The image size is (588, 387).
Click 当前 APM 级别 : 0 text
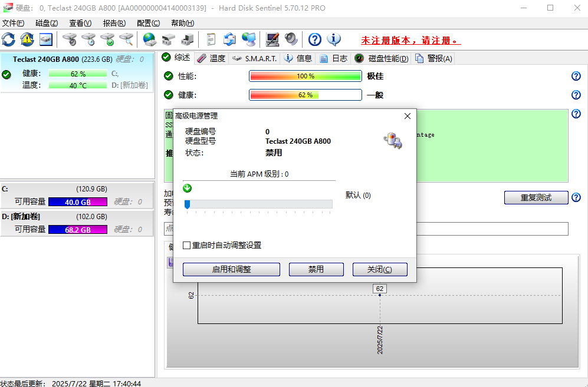pyautogui.click(x=259, y=174)
